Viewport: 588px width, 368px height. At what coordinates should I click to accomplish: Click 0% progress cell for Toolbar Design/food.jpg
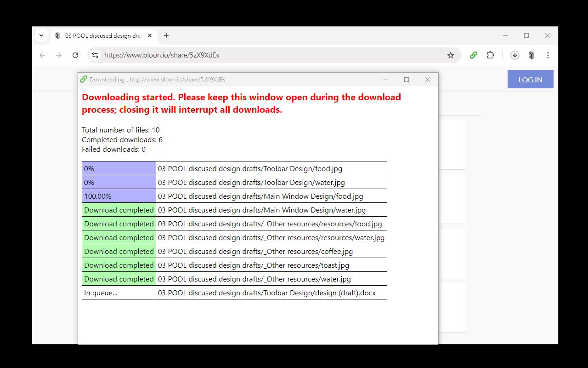point(119,168)
